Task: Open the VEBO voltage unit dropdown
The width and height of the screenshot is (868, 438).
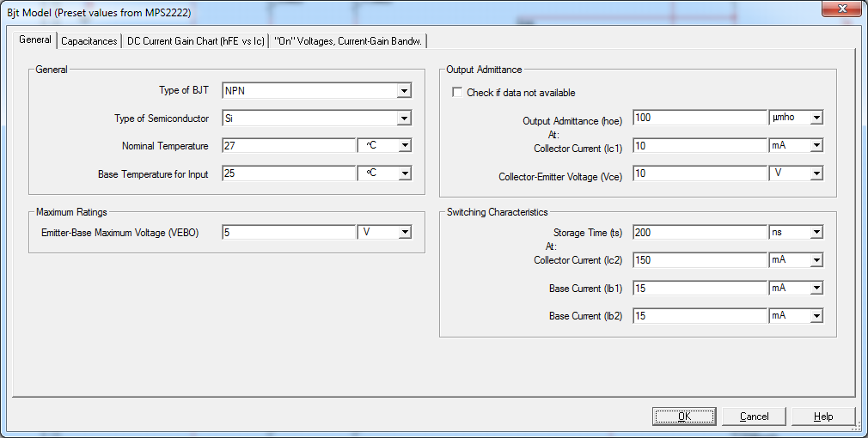Action: pos(405,232)
